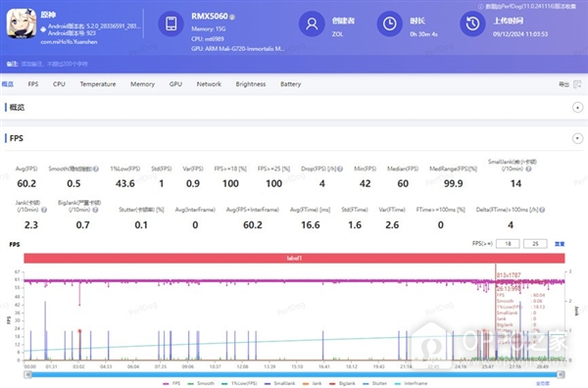The image size is (588, 388).
Task: Click the Min(FPS) value 42
Action: 365,183
